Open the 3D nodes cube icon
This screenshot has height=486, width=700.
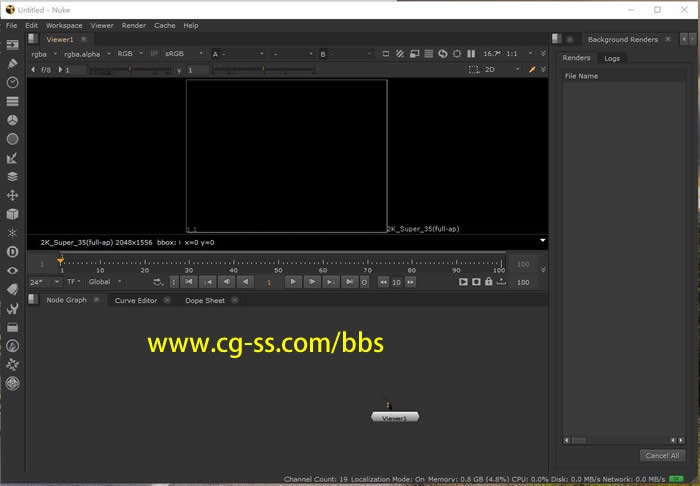(x=13, y=214)
